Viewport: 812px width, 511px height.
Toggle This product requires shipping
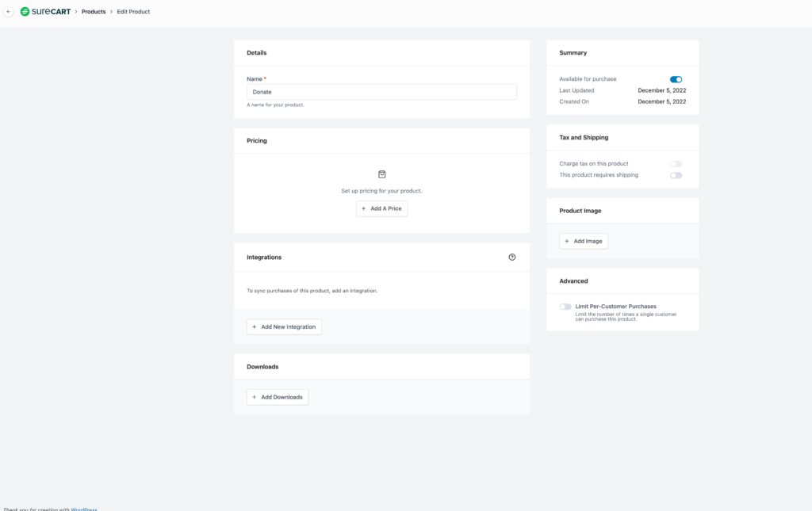tap(676, 175)
